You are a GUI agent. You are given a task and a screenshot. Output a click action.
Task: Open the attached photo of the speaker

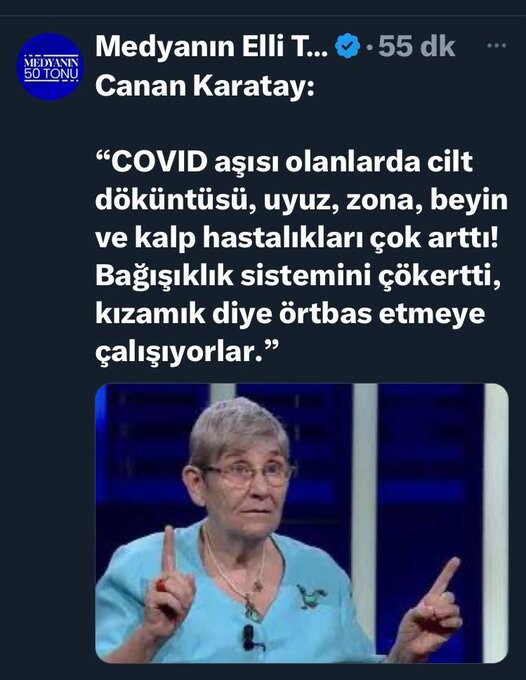click(301, 523)
